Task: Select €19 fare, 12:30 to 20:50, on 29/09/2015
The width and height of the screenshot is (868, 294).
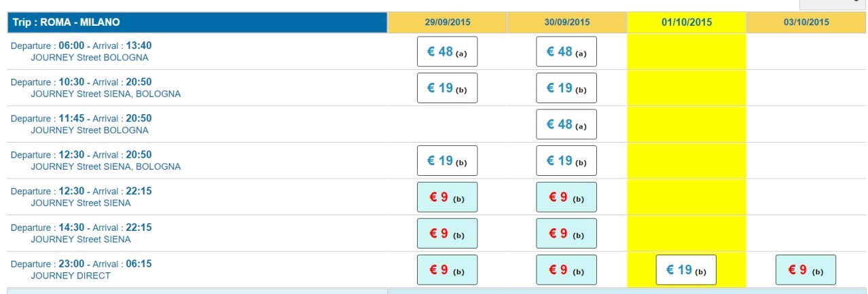Action: [447, 161]
